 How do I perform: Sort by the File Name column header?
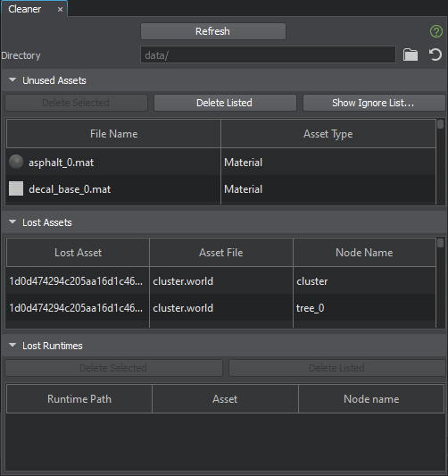pos(113,134)
